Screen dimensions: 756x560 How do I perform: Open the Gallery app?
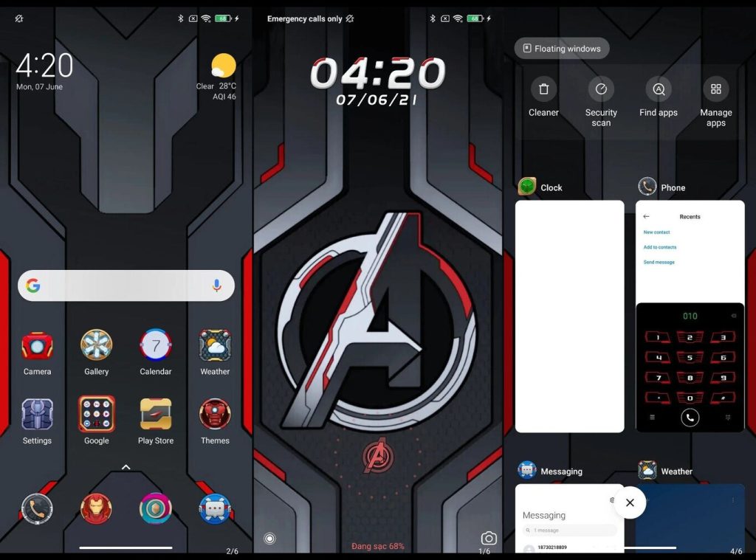pos(97,345)
